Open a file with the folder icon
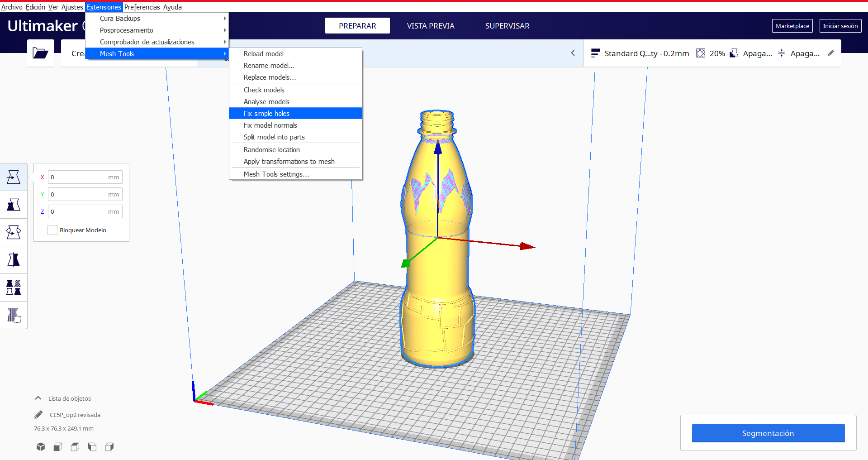This screenshot has width=868, height=460. 40,53
